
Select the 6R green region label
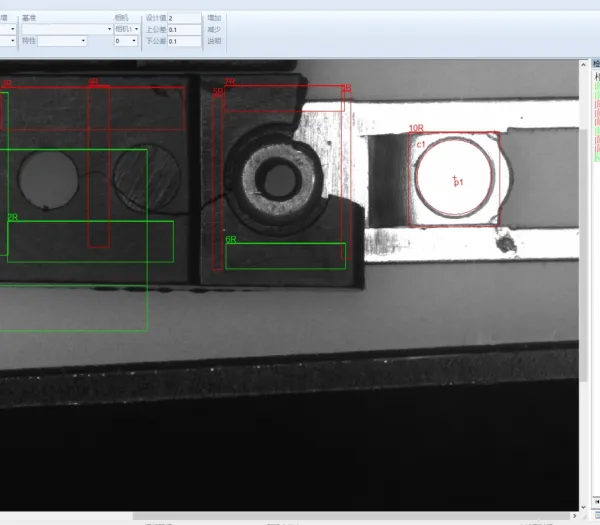point(231,239)
